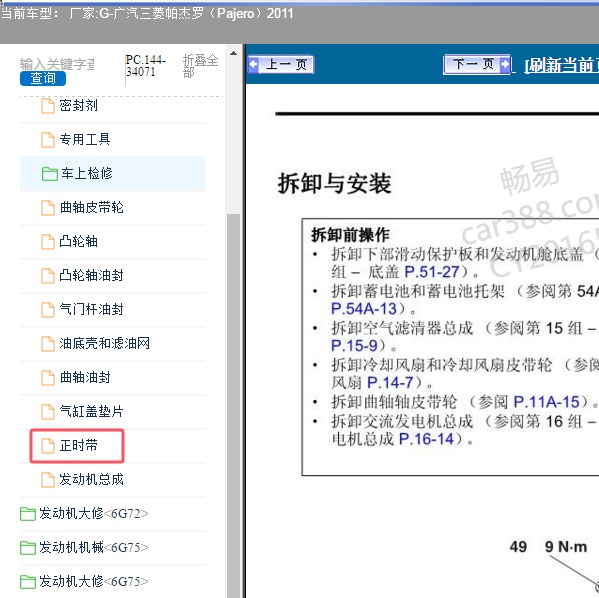Focus the keyword search input field
Screen dimensions: 599x598
coord(57,64)
